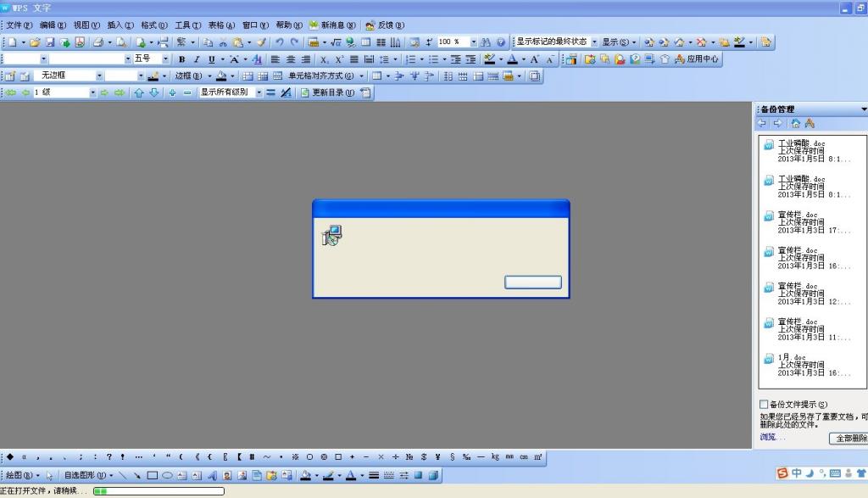Image resolution: width=868 pixels, height=498 pixels.
Task: Open the 帮助 menu
Action: 289,25
